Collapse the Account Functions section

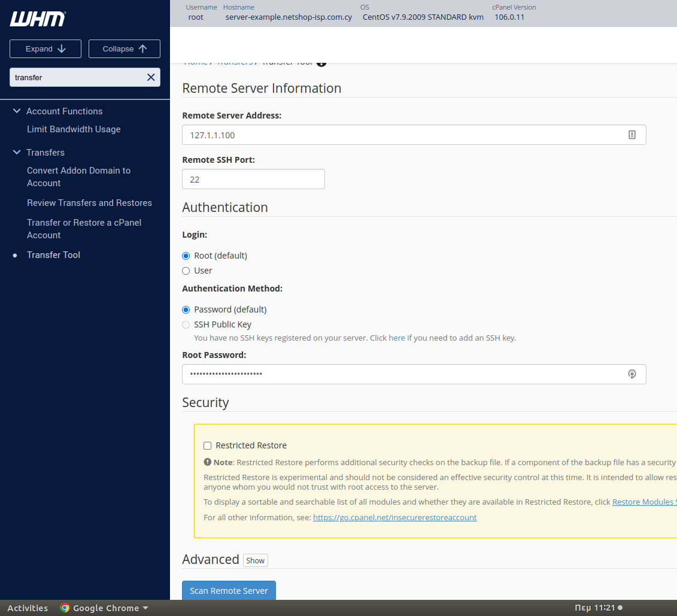coord(17,111)
